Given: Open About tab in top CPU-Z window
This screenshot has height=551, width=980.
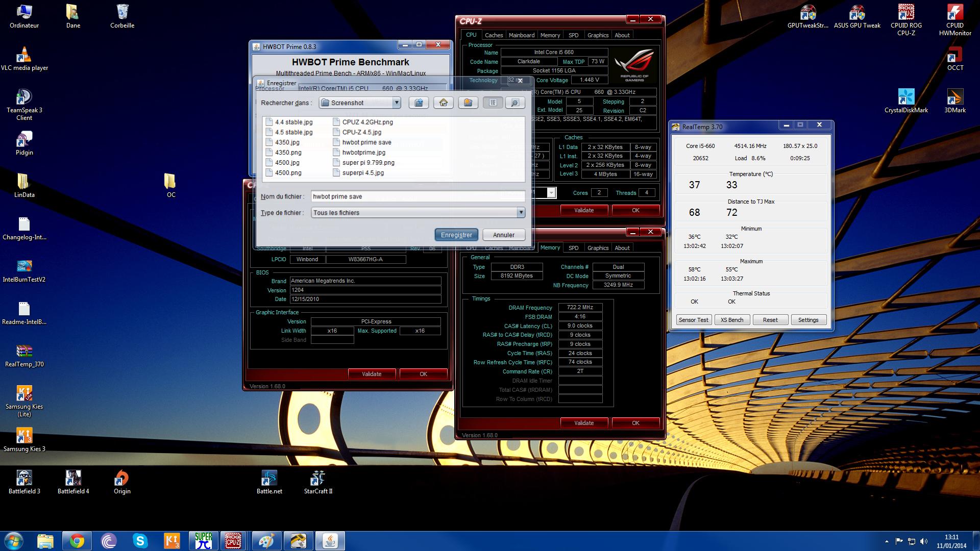Looking at the screenshot, I should point(622,35).
